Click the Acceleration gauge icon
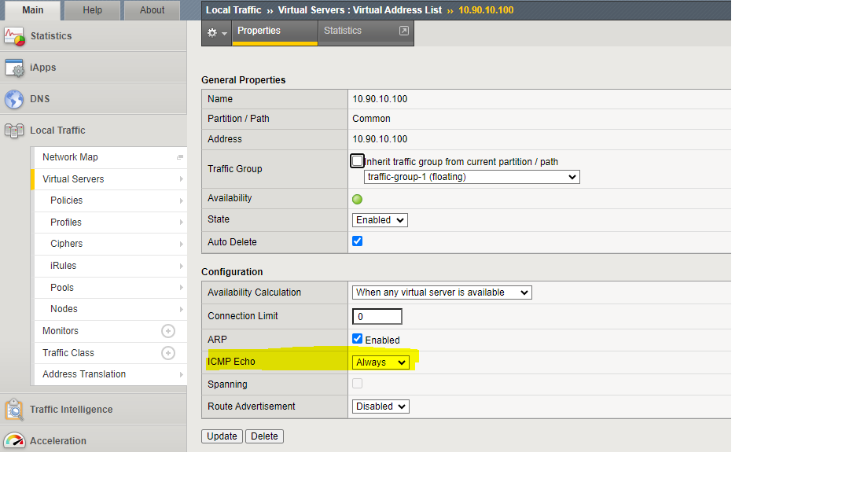Viewport: 864px width, 504px height. 14,441
